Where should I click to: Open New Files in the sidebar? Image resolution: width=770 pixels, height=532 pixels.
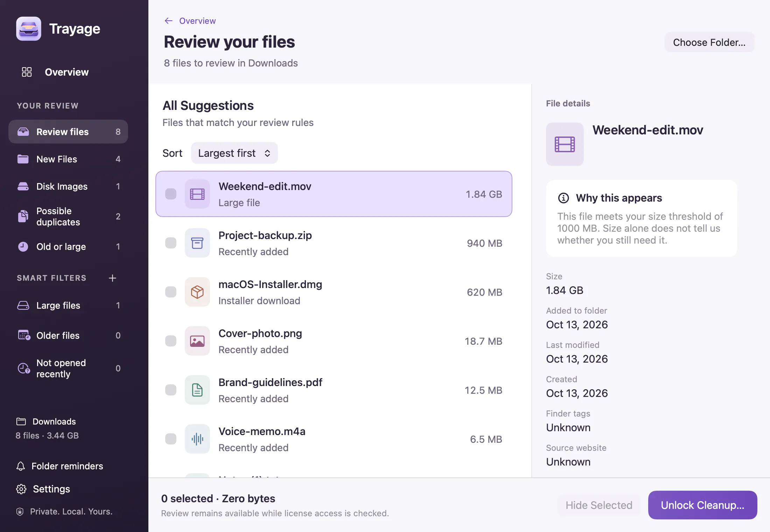(68, 159)
